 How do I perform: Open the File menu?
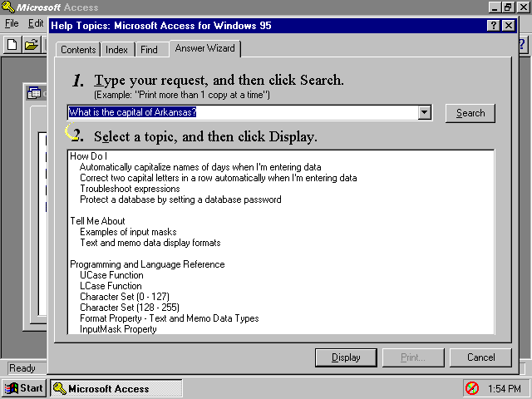tap(12, 23)
